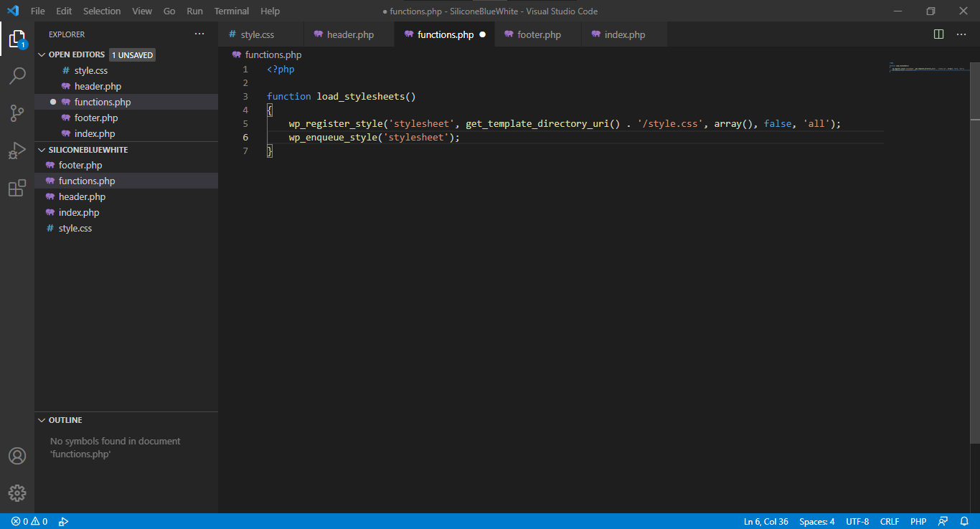
Task: Open the Help menu
Action: click(x=270, y=11)
